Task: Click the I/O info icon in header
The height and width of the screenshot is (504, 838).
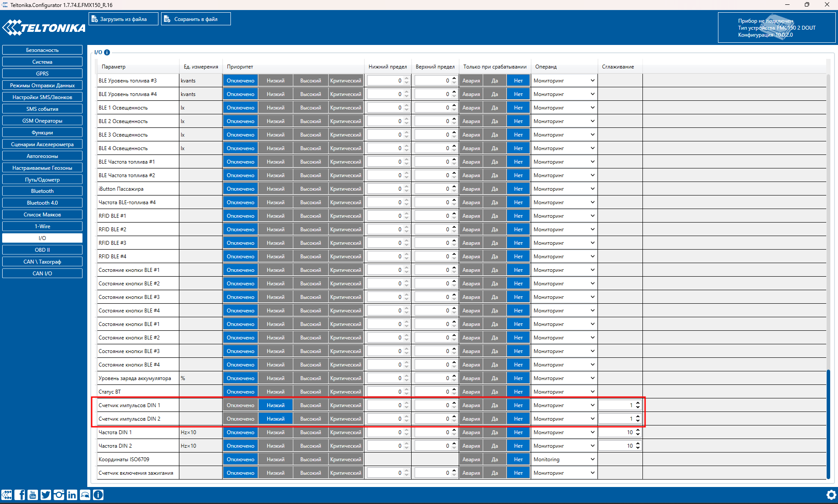Action: 107,52
